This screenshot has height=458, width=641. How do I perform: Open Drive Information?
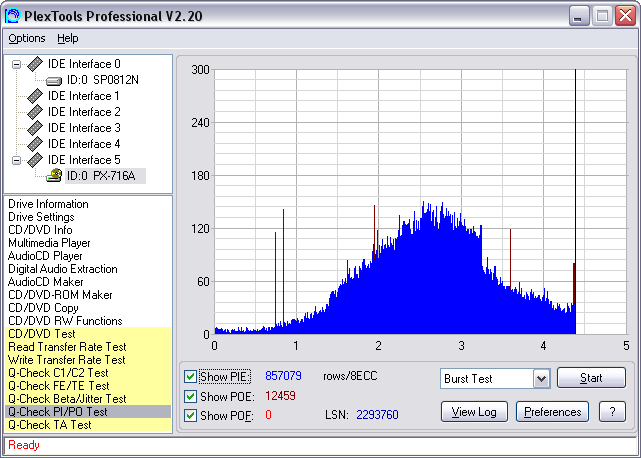click(48, 204)
